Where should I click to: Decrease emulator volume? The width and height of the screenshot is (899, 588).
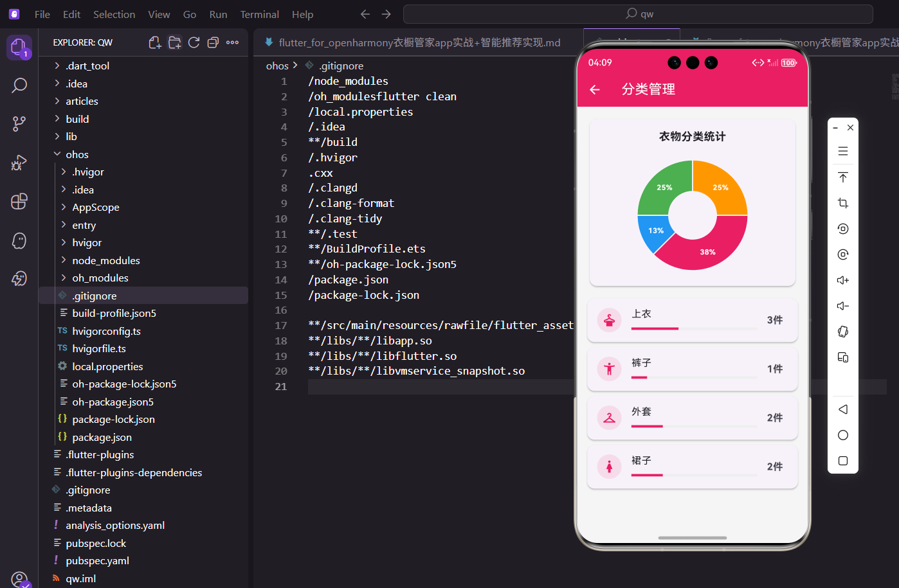pyautogui.click(x=843, y=306)
